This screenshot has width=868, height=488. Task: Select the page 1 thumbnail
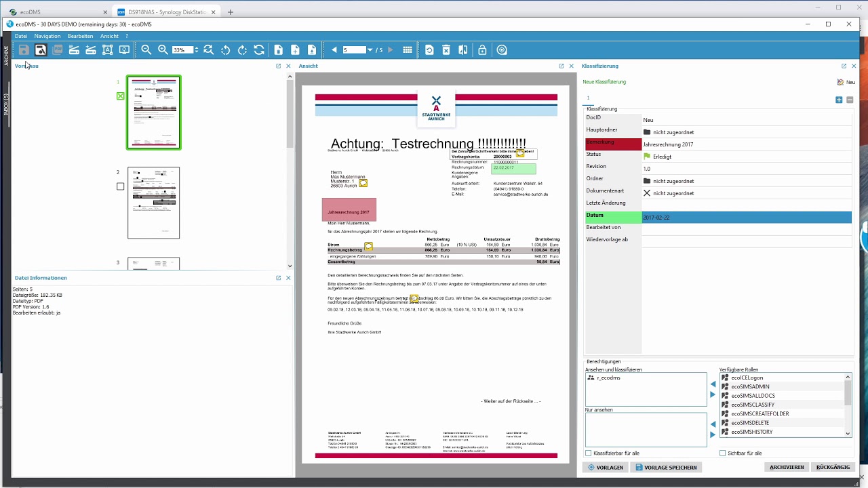tap(154, 113)
